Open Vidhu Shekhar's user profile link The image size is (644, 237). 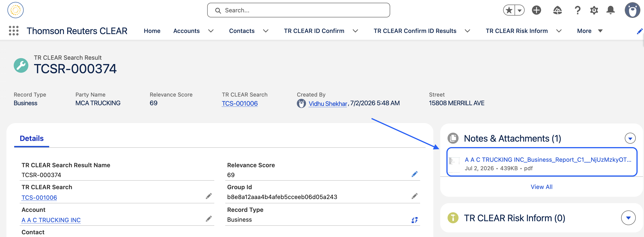328,103
